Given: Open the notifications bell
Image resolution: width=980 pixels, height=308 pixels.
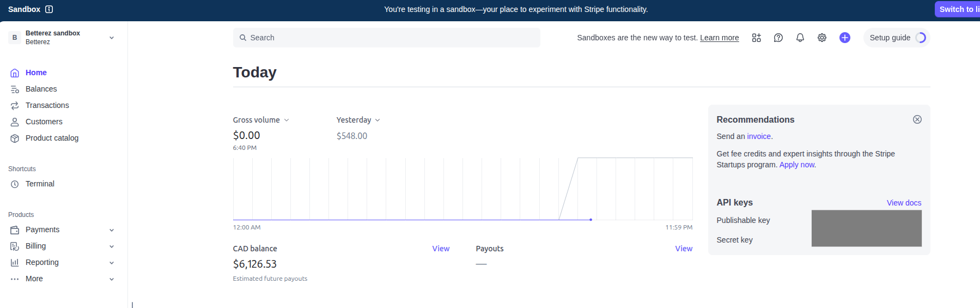Looking at the screenshot, I should point(800,38).
